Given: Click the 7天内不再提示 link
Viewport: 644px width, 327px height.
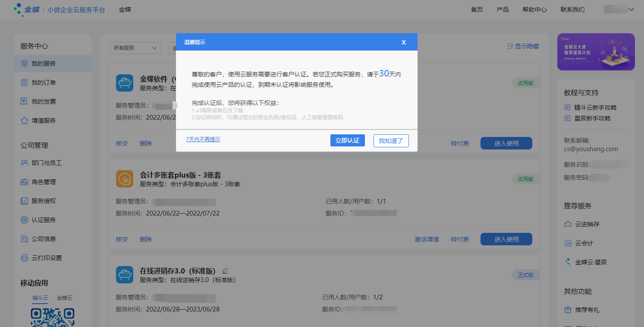Looking at the screenshot, I should pos(203,140).
